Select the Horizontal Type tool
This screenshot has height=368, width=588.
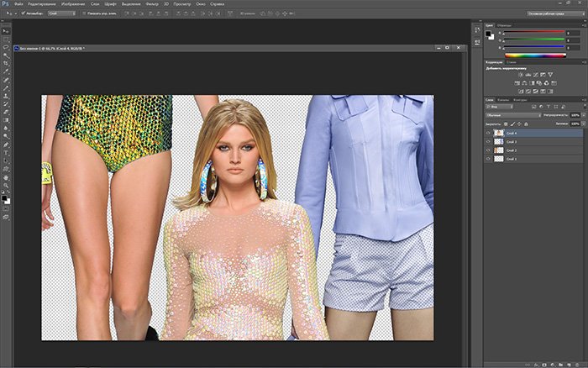(x=6, y=154)
